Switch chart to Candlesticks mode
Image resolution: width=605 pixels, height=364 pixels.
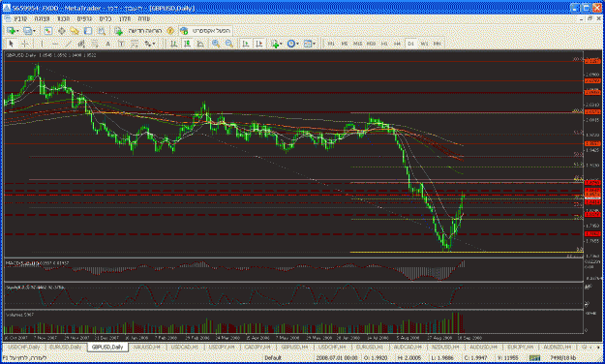click(x=187, y=44)
